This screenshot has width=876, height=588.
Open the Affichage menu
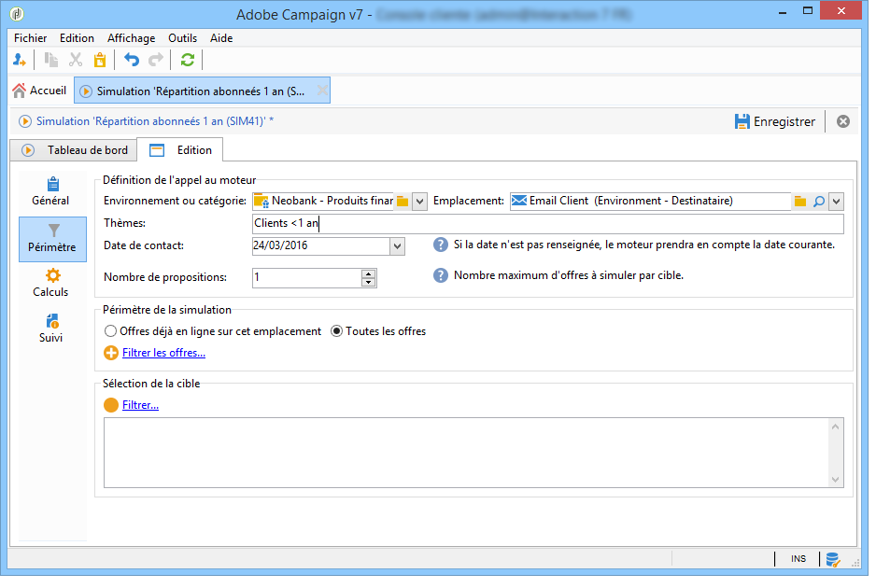click(132, 38)
